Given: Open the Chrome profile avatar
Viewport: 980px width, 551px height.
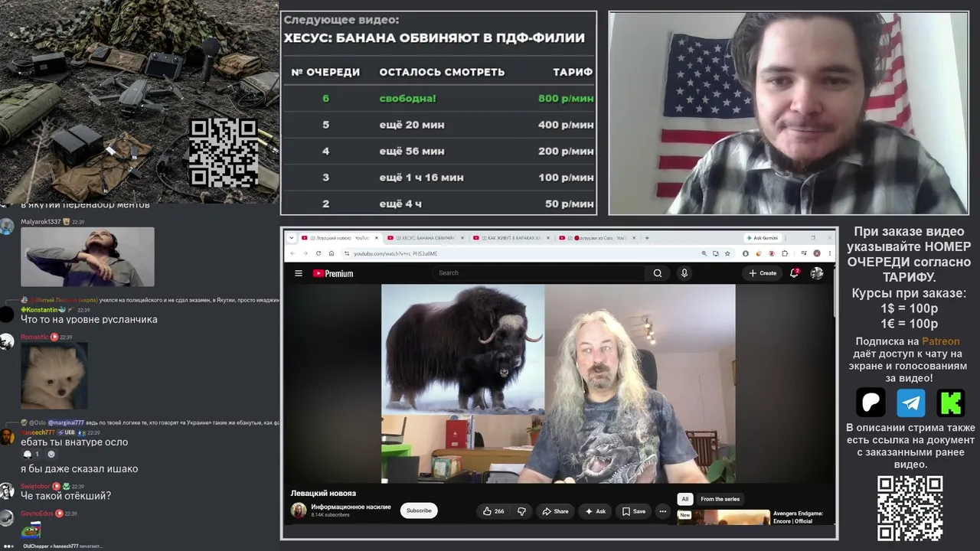Looking at the screenshot, I should pyautogui.click(x=817, y=253).
